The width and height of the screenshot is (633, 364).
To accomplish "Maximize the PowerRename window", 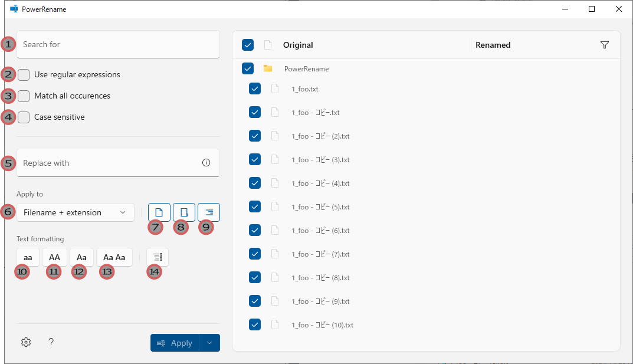I will 592,9.
